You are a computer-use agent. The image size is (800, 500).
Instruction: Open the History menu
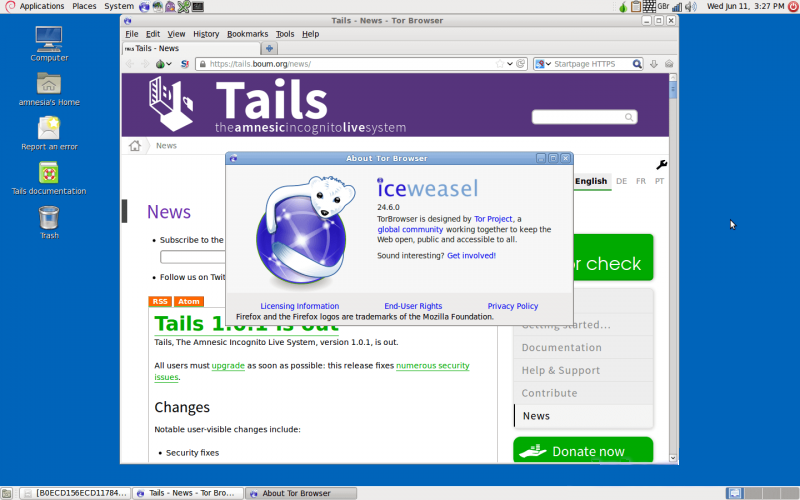coord(206,34)
